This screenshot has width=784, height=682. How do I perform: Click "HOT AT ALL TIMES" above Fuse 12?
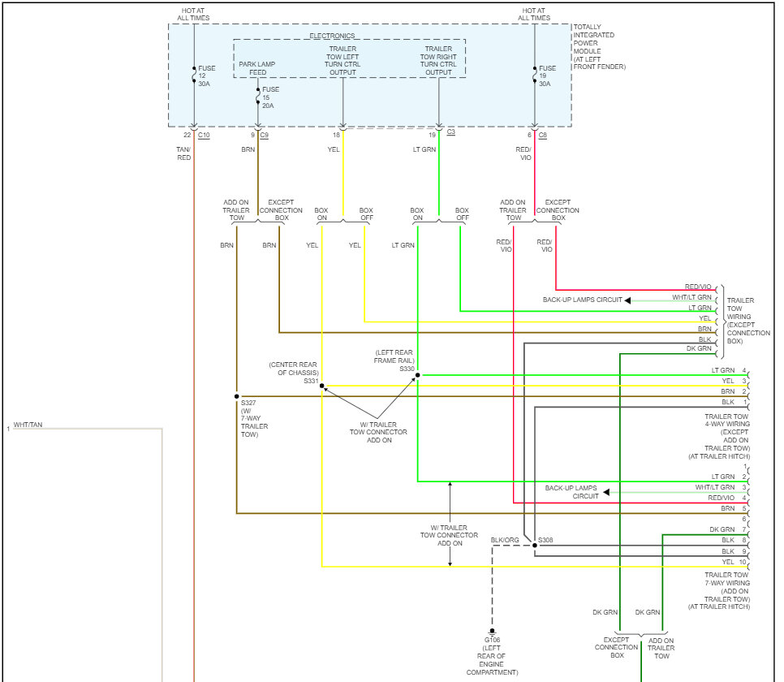[x=193, y=14]
